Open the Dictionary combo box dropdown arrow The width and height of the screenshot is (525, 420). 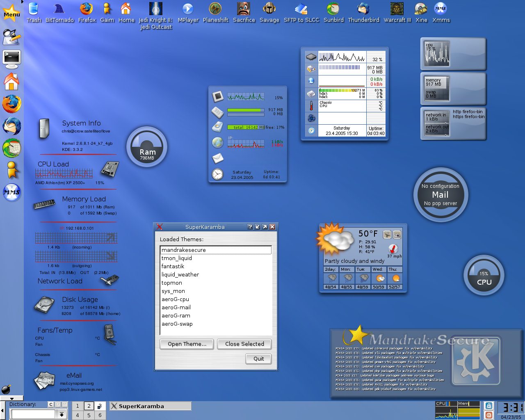click(x=62, y=415)
